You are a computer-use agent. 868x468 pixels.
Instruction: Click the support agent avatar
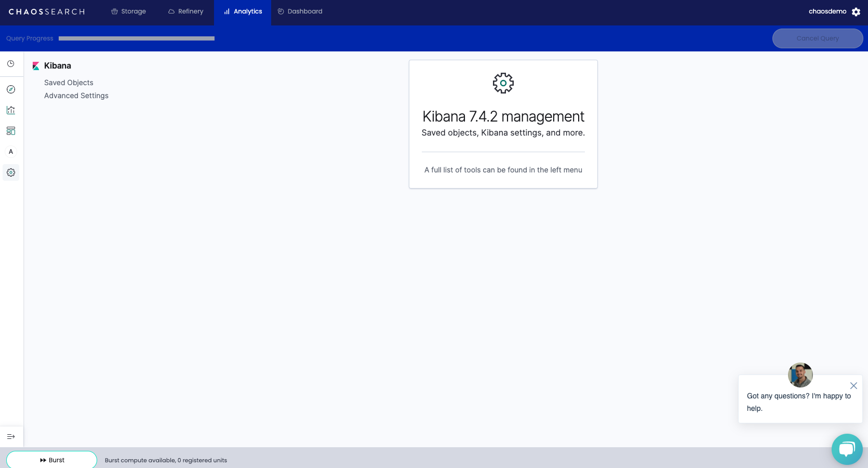pyautogui.click(x=800, y=375)
